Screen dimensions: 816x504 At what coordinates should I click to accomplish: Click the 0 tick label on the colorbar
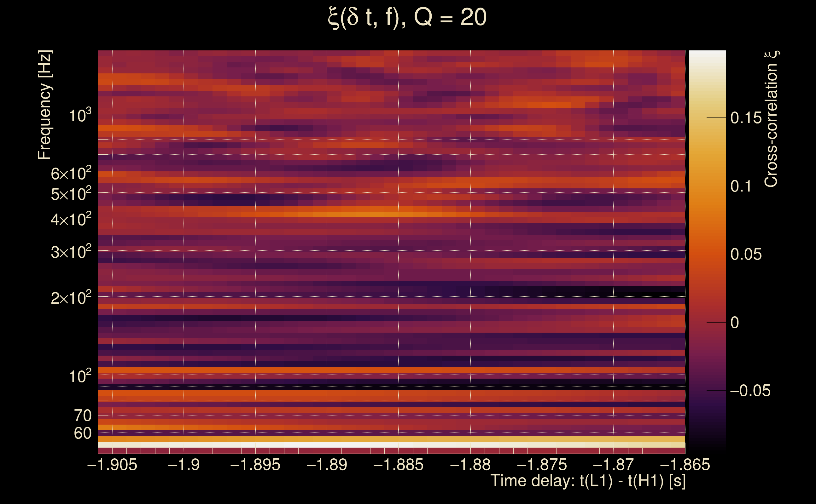(x=735, y=323)
